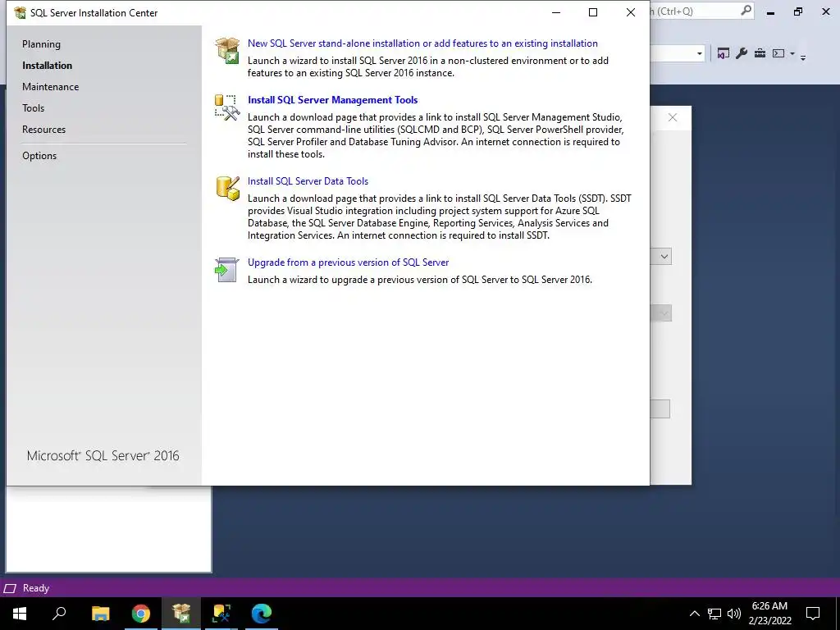Screen dimensions: 840x630
Task: Close the dialog behind the Installation Center
Action: pos(673,117)
